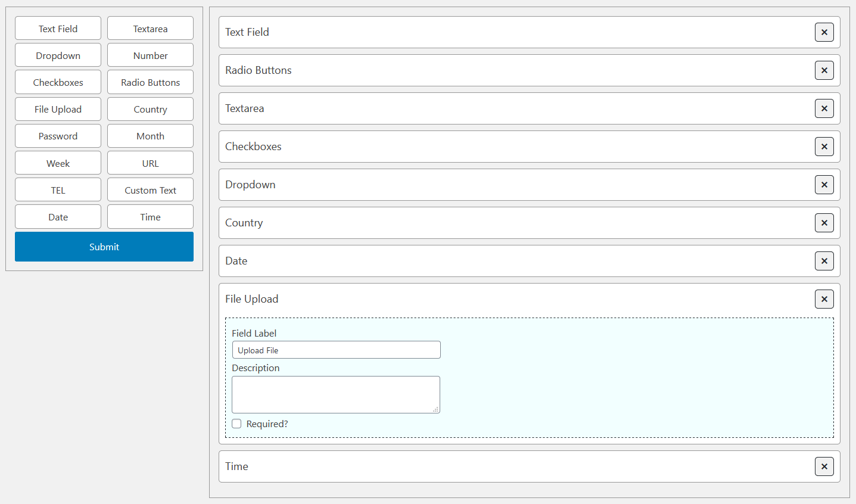Click the blue Submit button
Viewport: 856px width, 504px height.
104,246
